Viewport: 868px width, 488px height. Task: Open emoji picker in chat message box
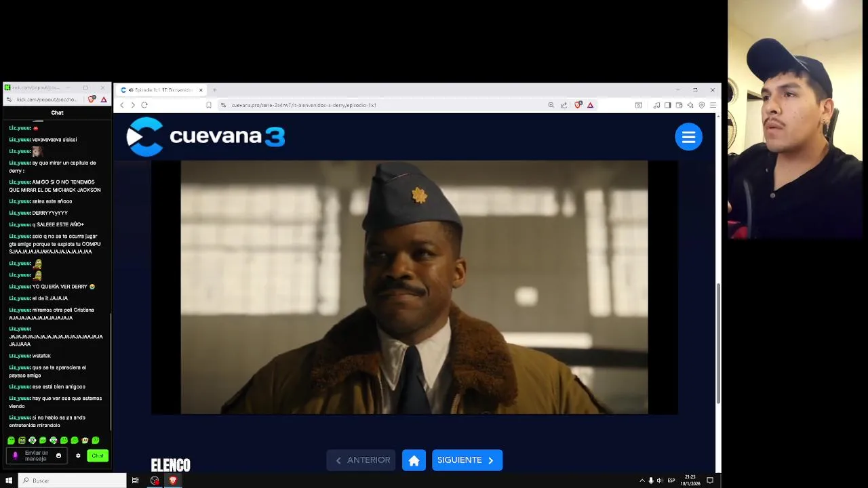[58, 456]
